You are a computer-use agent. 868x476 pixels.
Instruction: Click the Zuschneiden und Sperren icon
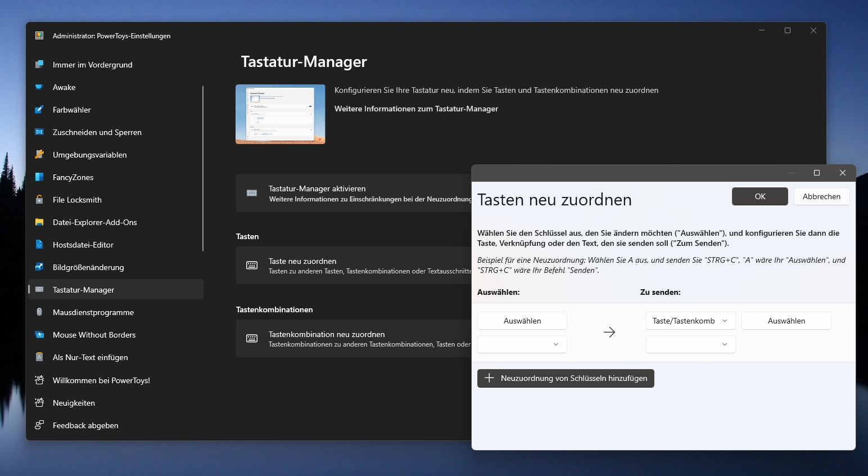point(39,132)
